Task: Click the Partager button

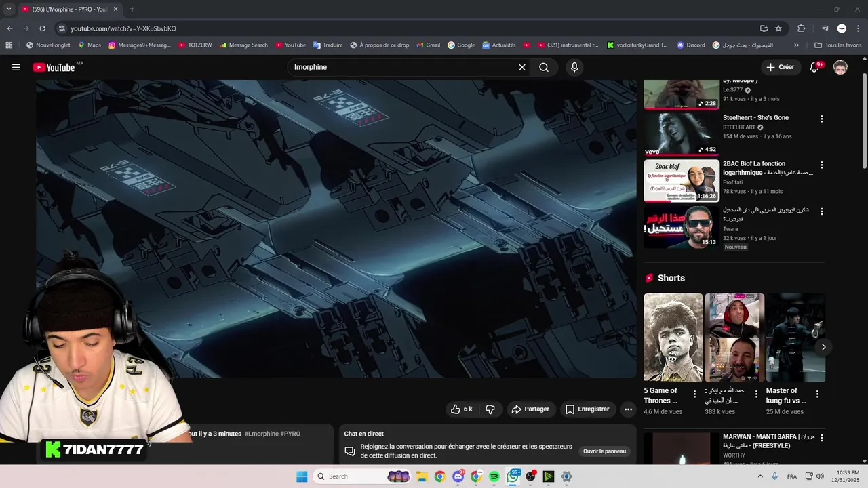Action: [x=530, y=409]
